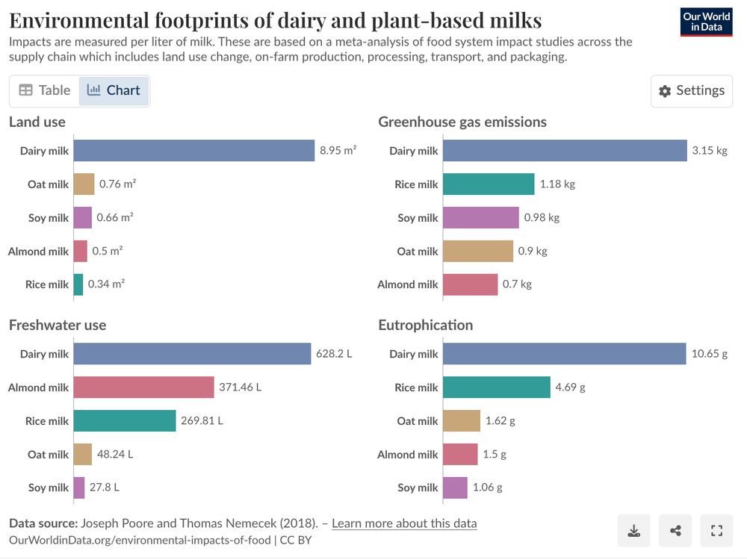Click the Soy milk label in Freshwater use
747x560 pixels.
click(x=49, y=488)
